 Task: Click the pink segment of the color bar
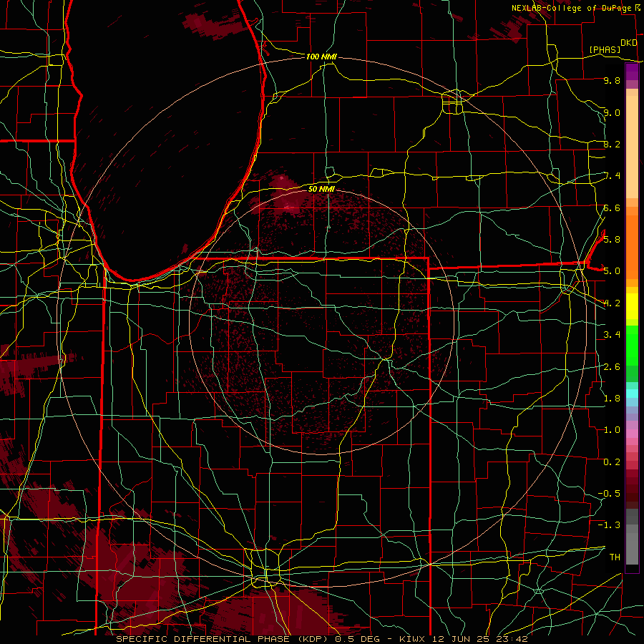[632, 434]
